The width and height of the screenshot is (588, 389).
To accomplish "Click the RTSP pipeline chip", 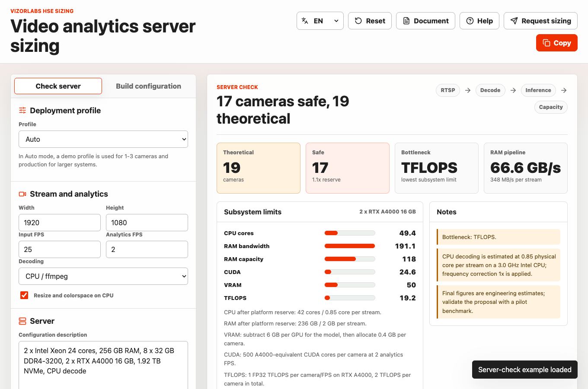I will tap(448, 90).
